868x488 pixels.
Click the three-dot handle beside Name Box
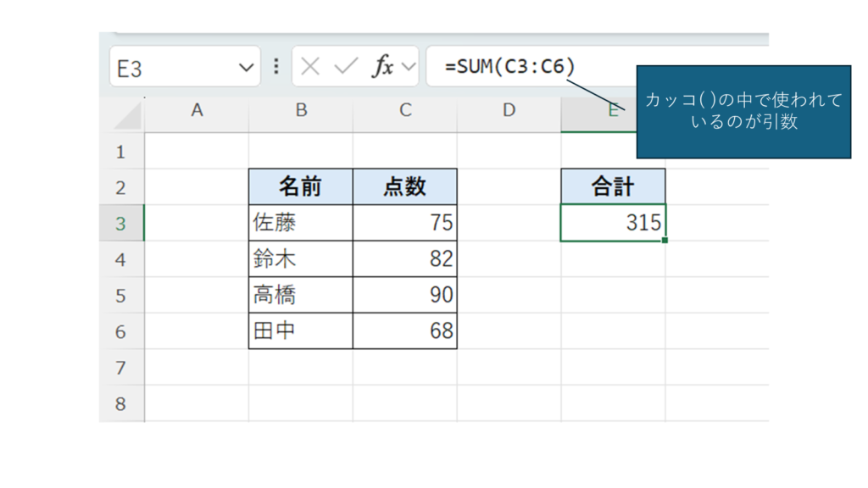275,67
